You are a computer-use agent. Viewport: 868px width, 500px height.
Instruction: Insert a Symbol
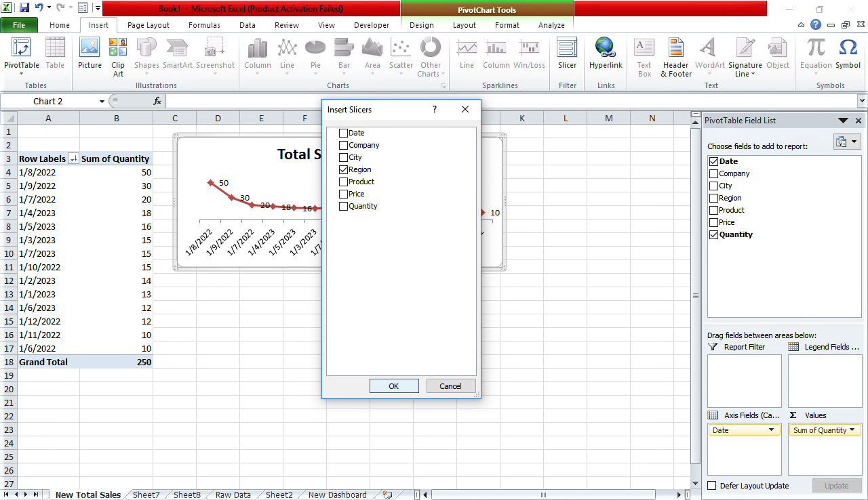point(848,54)
